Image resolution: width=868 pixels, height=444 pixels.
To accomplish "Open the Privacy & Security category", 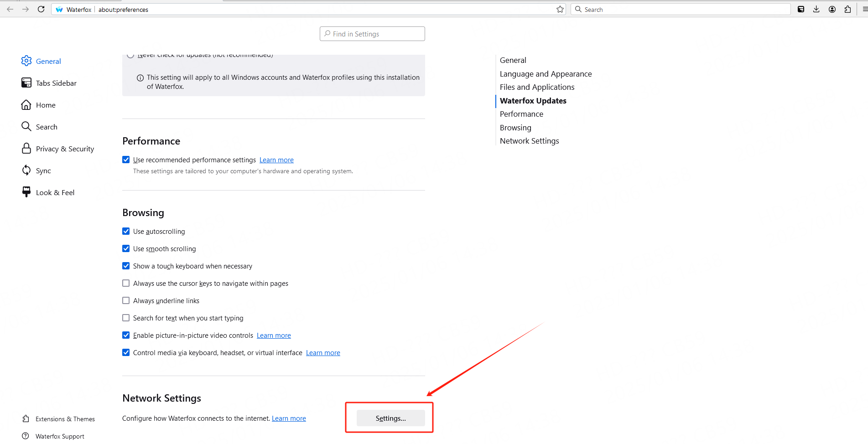I will click(x=65, y=149).
